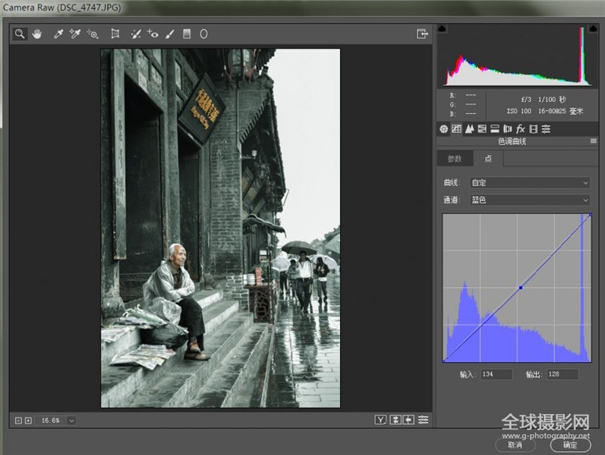This screenshot has height=455, width=605.
Task: Select the Red Eye Removal tool
Action: pyautogui.click(x=152, y=34)
